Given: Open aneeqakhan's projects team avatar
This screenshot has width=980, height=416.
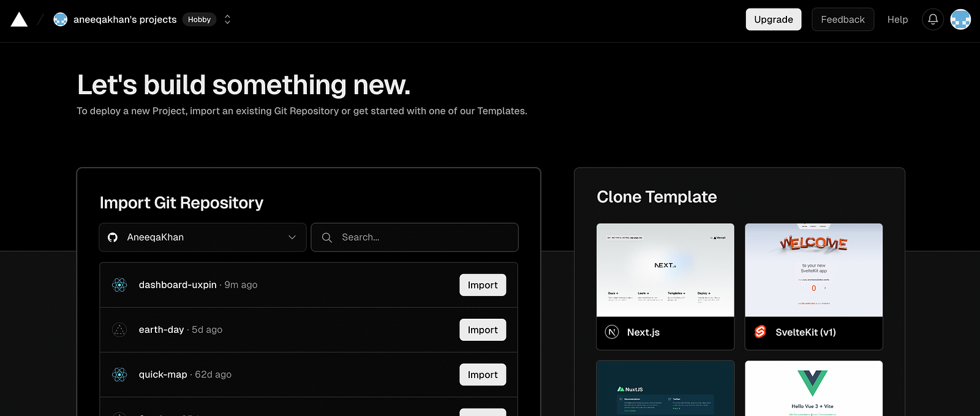Looking at the screenshot, I should pyautogui.click(x=60, y=20).
